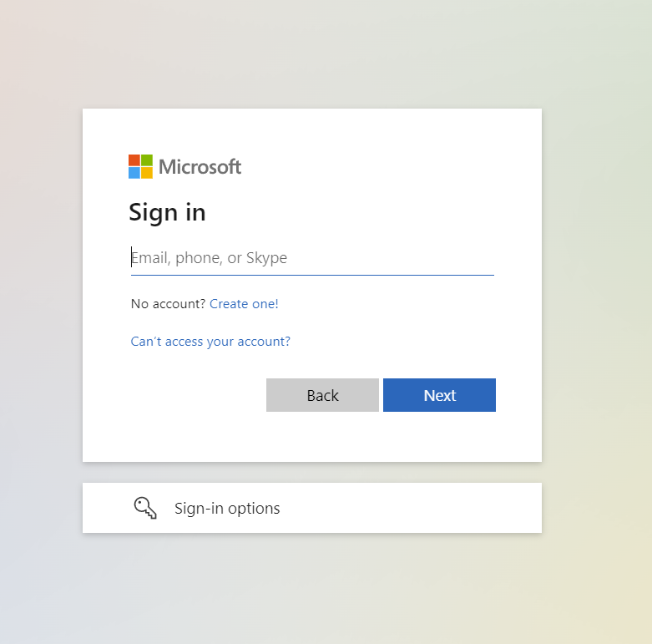Open "Can't access your account?" link

click(x=210, y=342)
